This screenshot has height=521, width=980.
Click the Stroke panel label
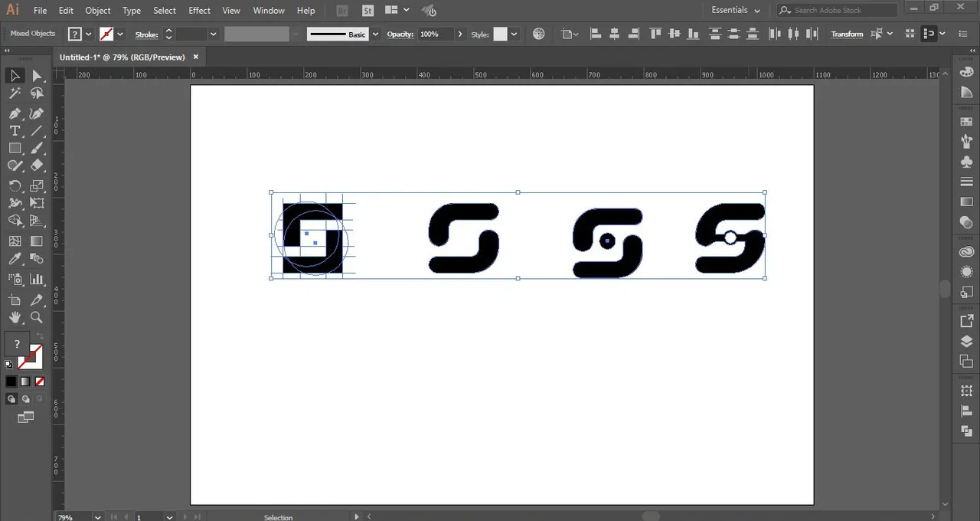[147, 34]
